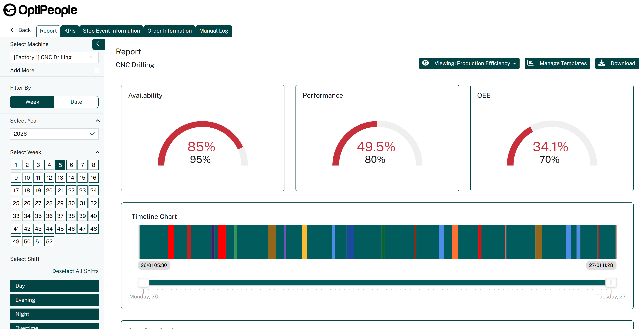
Task: Open the KPIs tab
Action: point(70,31)
